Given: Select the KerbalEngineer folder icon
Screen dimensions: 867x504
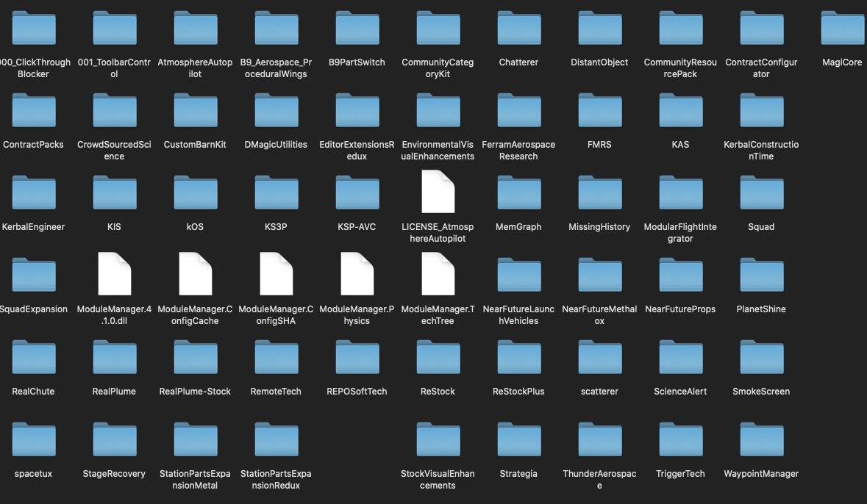Looking at the screenshot, I should [x=34, y=192].
